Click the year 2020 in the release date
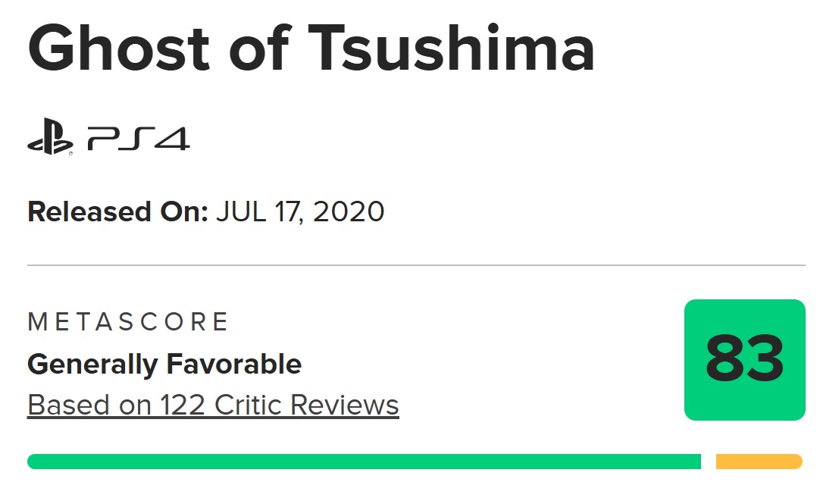The height and width of the screenshot is (504, 820). (349, 211)
